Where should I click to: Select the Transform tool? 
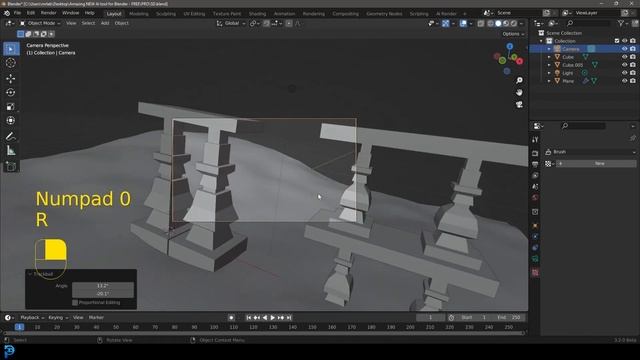point(11,121)
